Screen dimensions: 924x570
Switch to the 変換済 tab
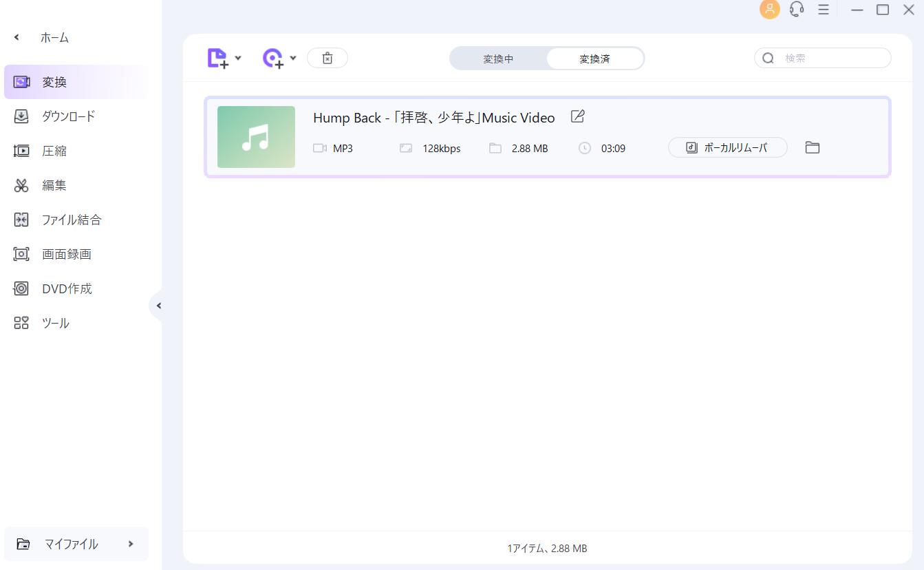coord(594,59)
